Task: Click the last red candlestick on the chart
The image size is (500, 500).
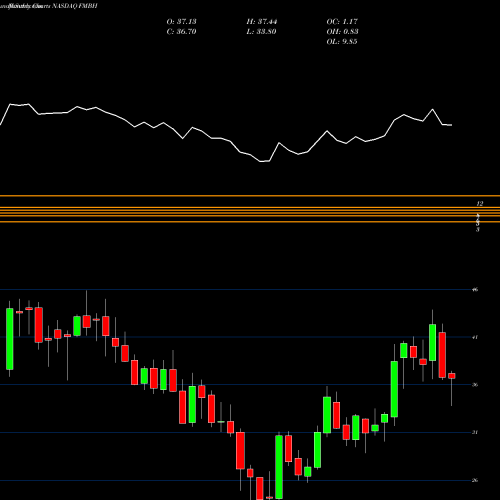Action: coord(452,376)
